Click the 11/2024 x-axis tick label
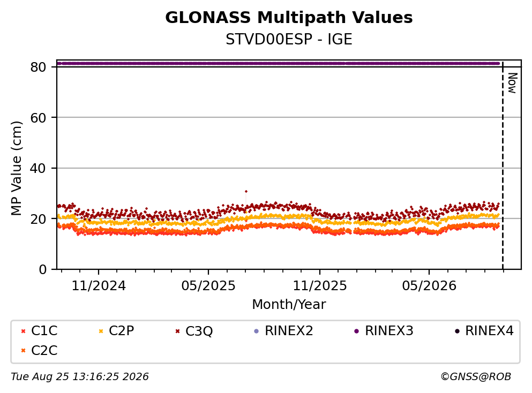The width and height of the screenshot is (532, 393). point(99,286)
